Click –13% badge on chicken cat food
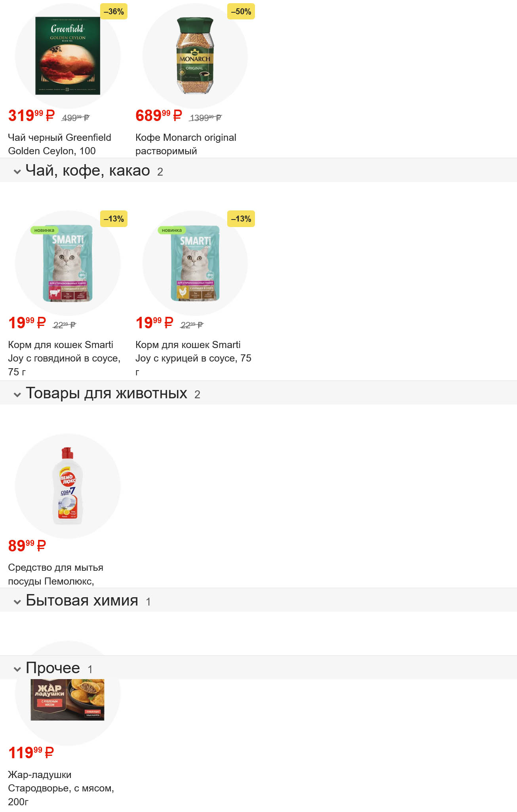517x812 pixels. point(241,219)
